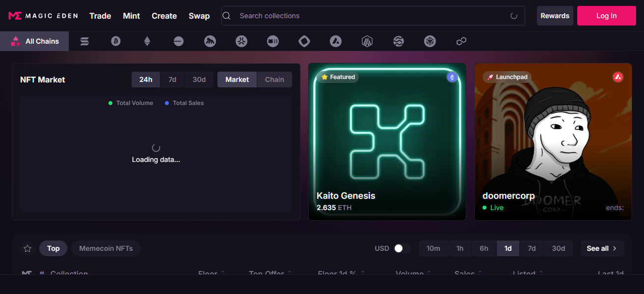Screen dimensions: 644x294
Task: Select 7d range in NFT Market panel
Action: click(x=172, y=80)
